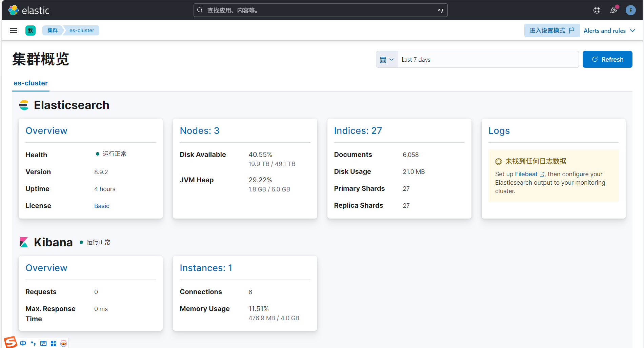The width and height of the screenshot is (644, 348).
Task: Click the search bar for apps and content
Action: pos(320,10)
